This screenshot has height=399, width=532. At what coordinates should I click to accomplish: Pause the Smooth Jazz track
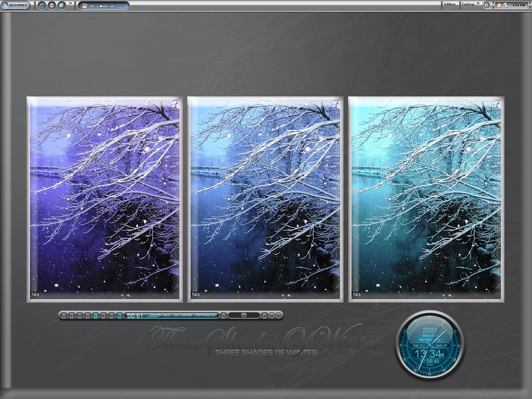tap(88, 315)
